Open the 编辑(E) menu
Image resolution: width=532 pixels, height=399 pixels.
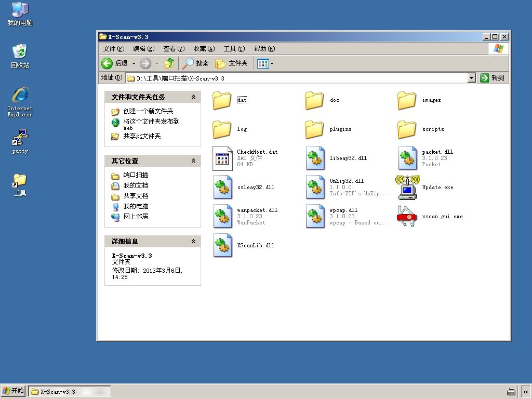pyautogui.click(x=144, y=49)
